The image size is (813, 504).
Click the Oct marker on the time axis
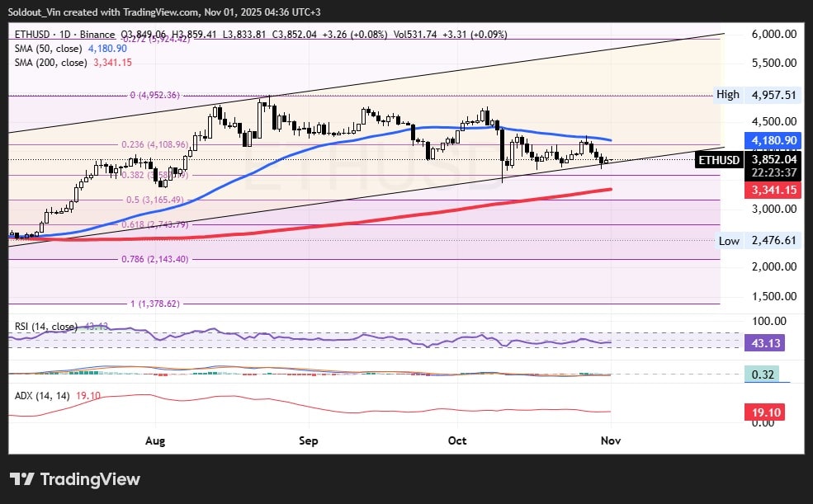(x=456, y=440)
